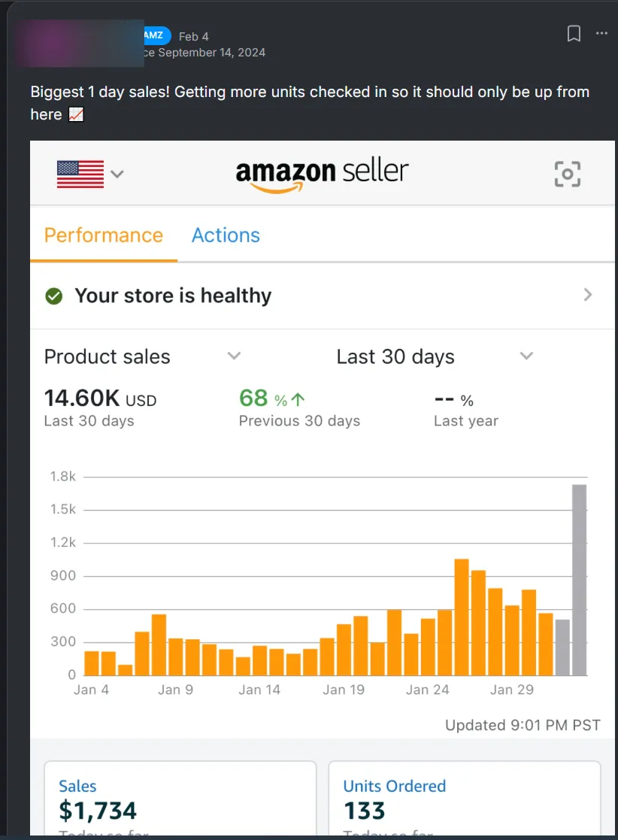Click the green store health checkmark icon

click(x=53, y=296)
